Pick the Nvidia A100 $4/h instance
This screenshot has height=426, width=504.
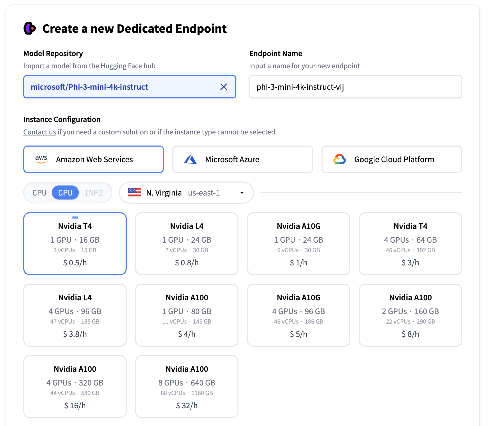[187, 315]
